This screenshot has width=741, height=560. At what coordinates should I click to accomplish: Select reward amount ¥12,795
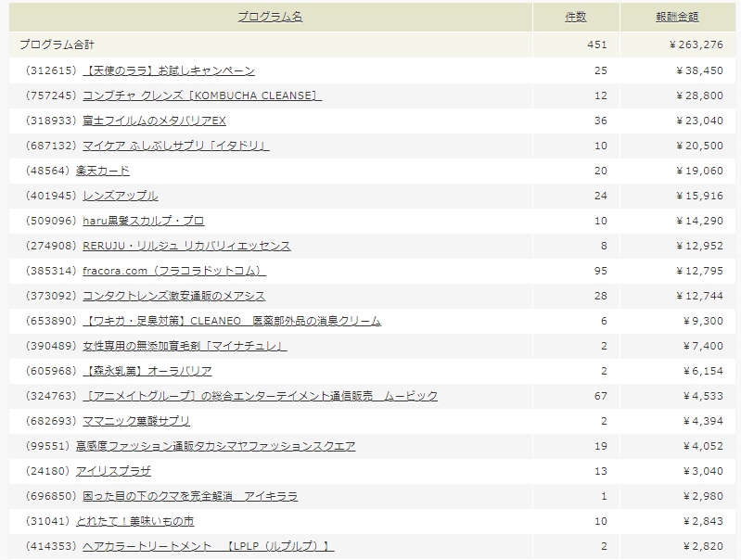699,272
